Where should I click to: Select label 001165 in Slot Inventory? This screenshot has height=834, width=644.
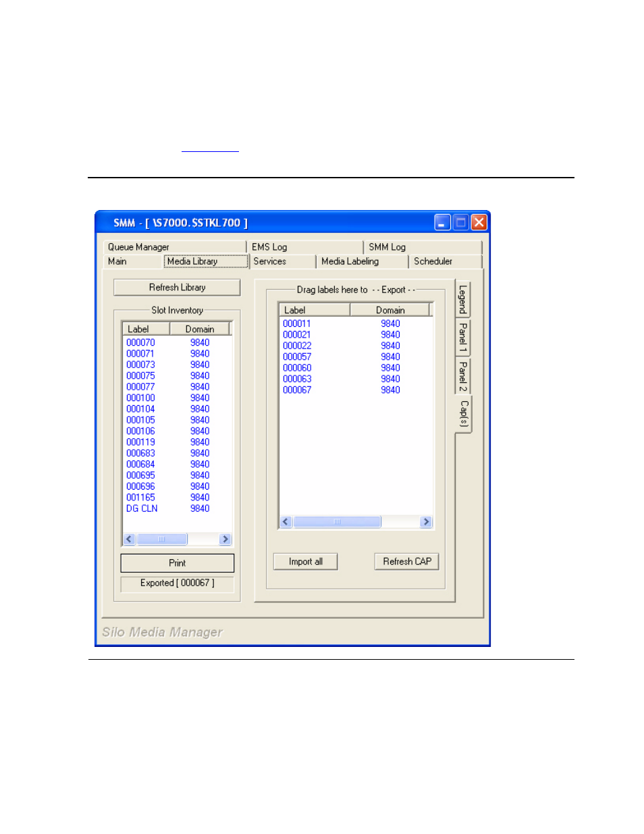tap(140, 498)
